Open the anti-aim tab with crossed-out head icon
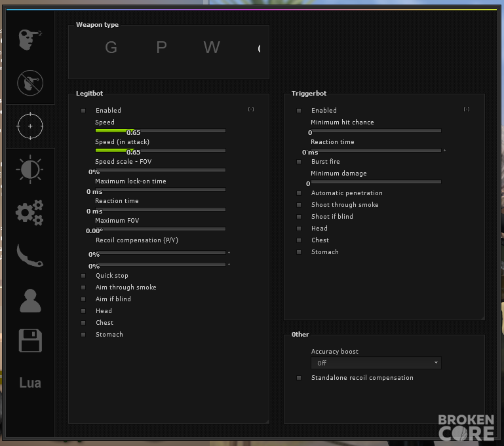The image size is (504, 446). pos(30,83)
